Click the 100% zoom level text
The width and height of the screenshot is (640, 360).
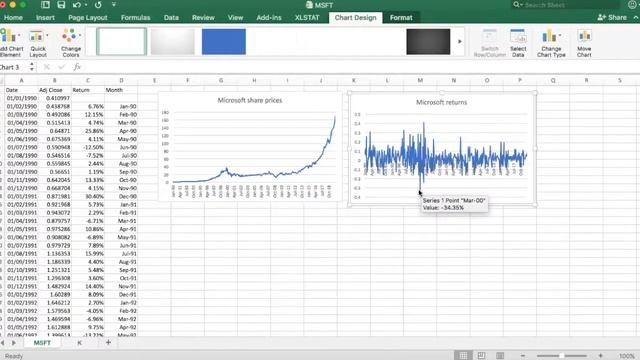pos(627,356)
